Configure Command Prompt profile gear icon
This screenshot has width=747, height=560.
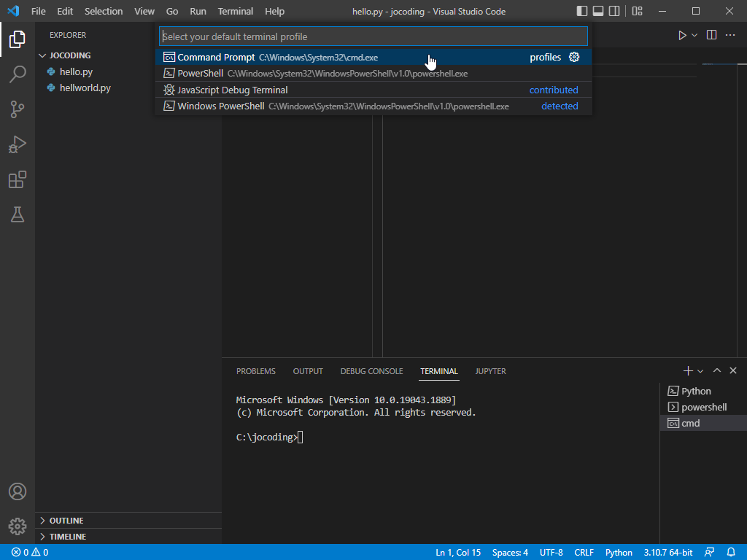pyautogui.click(x=574, y=57)
